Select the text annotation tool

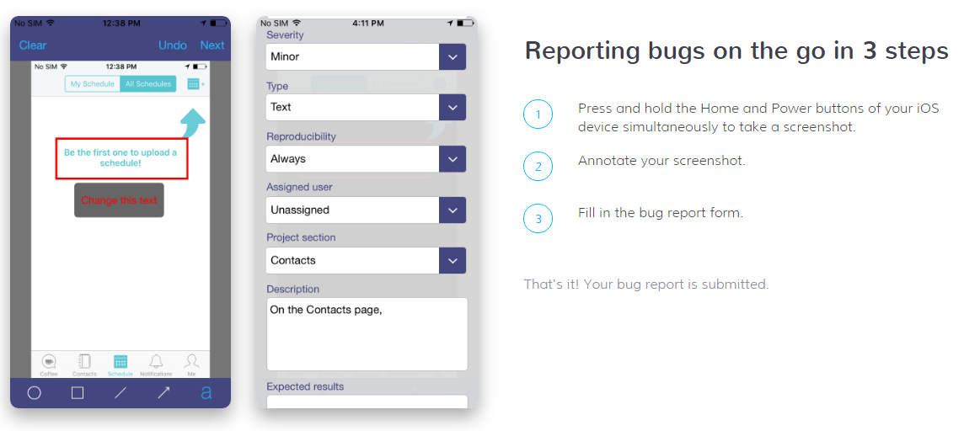click(x=206, y=392)
